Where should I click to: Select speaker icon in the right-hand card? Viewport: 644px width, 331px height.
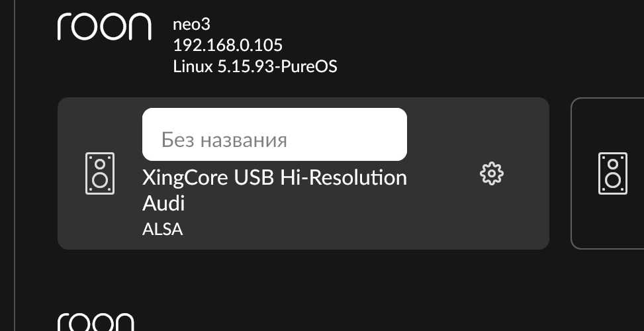pyautogui.click(x=613, y=173)
